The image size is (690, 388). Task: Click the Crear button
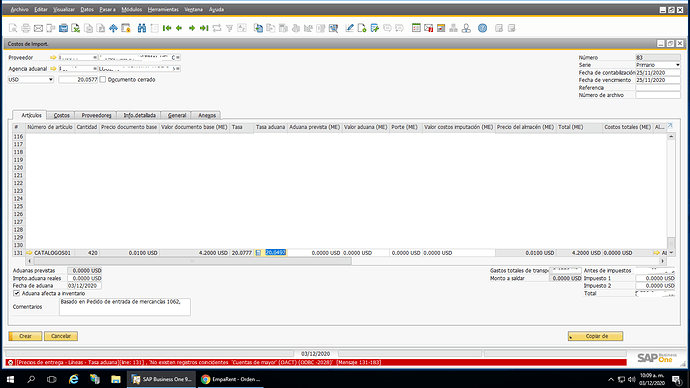click(25, 336)
